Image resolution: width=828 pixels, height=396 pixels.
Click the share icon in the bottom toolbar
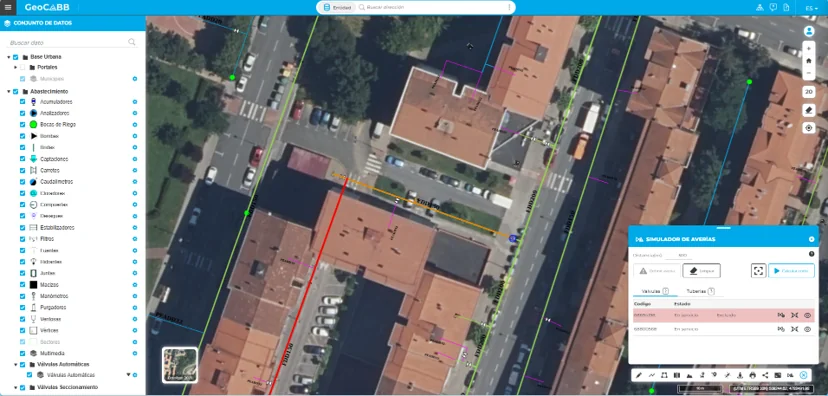(x=765, y=375)
